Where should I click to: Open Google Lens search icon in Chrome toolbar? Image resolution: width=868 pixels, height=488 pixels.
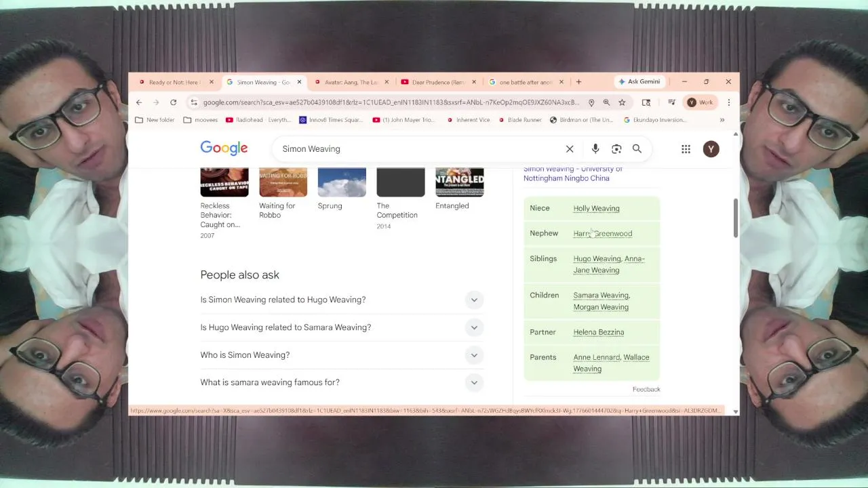coord(646,102)
